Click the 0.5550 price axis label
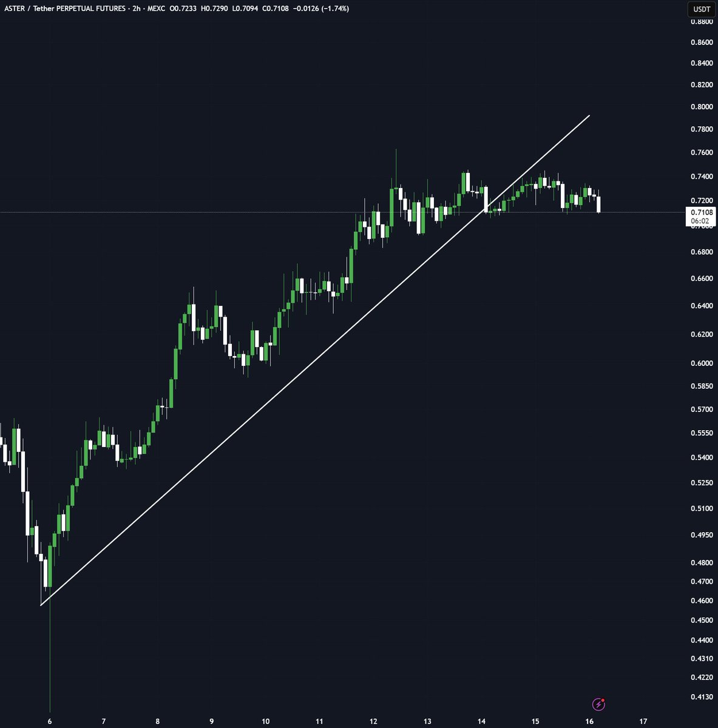718x728 pixels. [702, 433]
